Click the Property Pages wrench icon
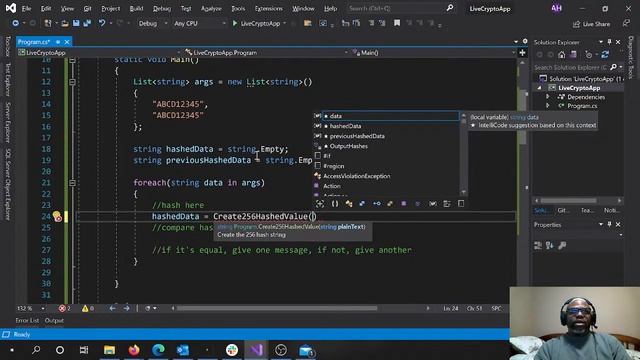 point(562,245)
